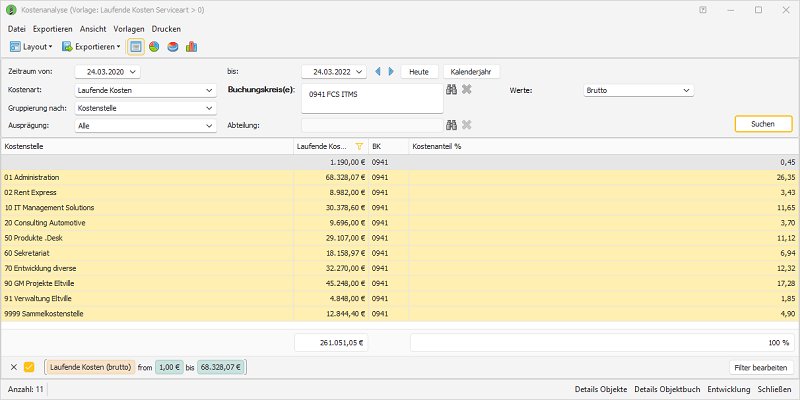Click the Suchen button
The width and height of the screenshot is (800, 400).
click(x=763, y=123)
